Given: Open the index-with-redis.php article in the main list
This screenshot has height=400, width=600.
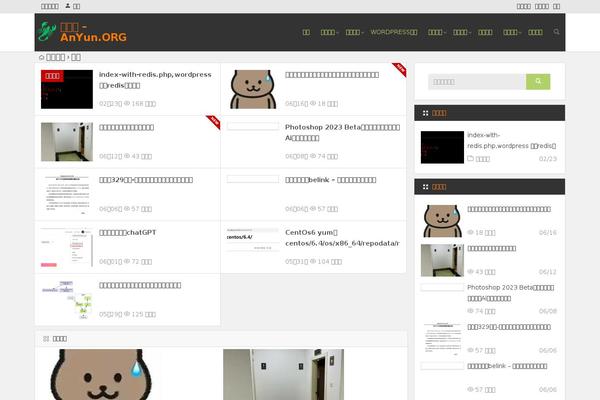Looking at the screenshot, I should tap(155, 80).
